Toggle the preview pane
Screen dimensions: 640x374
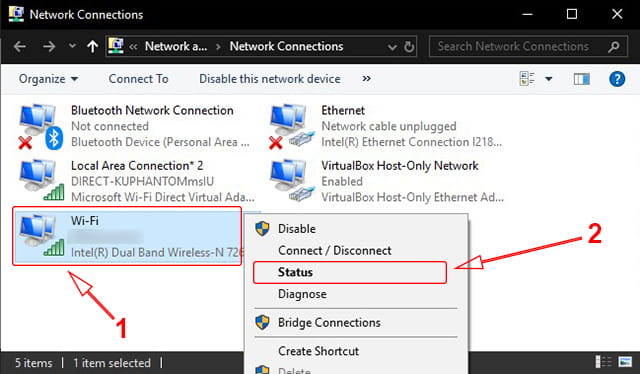click(x=581, y=79)
